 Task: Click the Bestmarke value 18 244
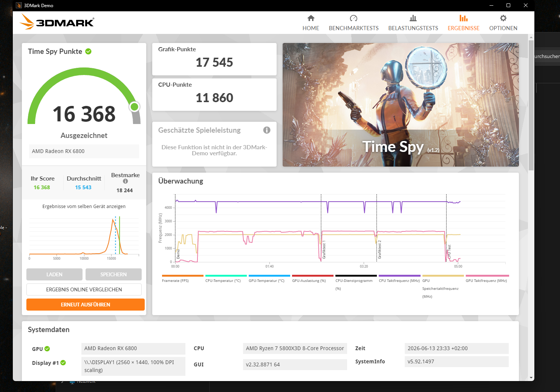click(x=125, y=190)
